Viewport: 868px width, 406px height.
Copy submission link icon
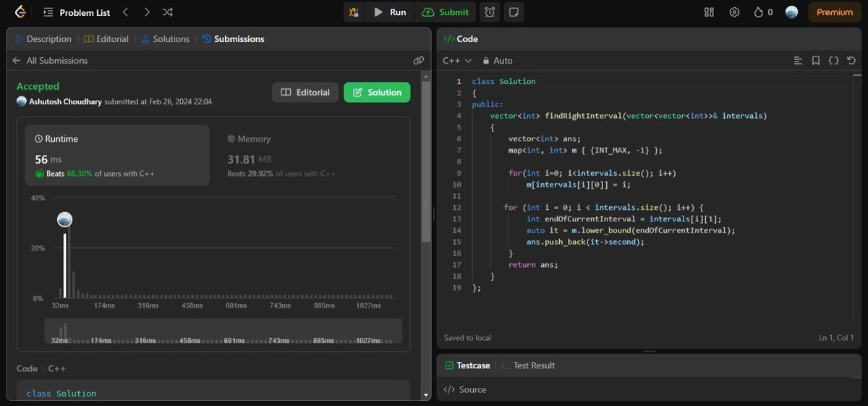(x=418, y=61)
